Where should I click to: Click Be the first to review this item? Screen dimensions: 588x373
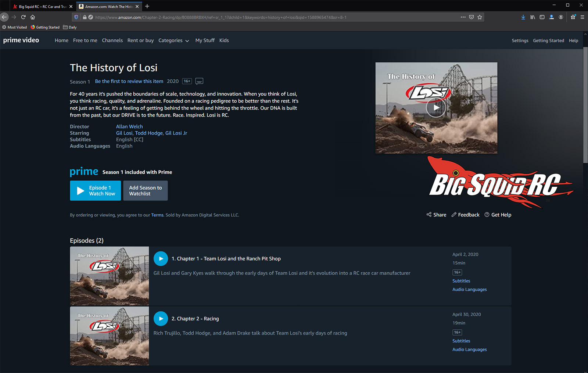point(129,81)
